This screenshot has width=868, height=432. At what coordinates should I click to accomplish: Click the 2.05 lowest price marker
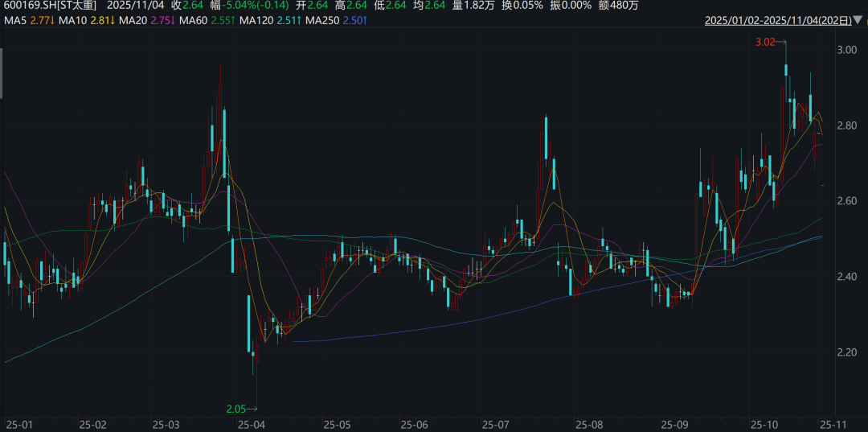tap(235, 409)
